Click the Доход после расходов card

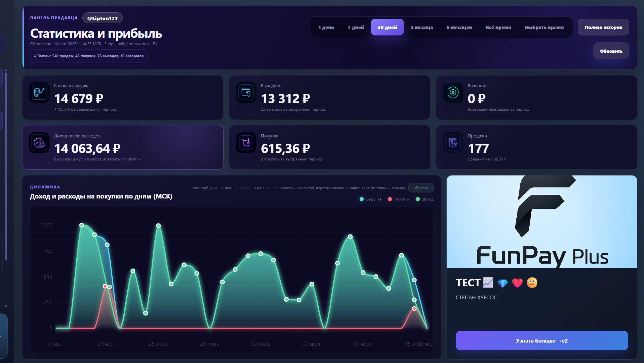[x=123, y=147]
